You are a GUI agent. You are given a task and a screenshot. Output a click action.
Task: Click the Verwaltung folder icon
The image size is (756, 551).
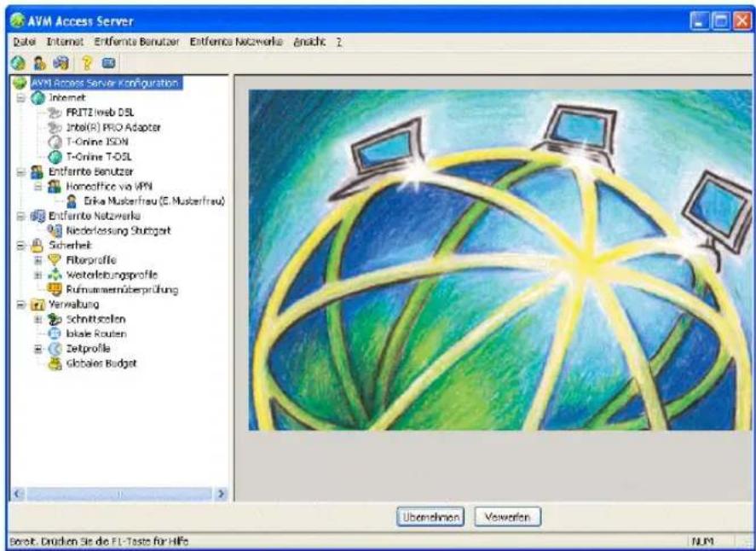tap(38, 304)
